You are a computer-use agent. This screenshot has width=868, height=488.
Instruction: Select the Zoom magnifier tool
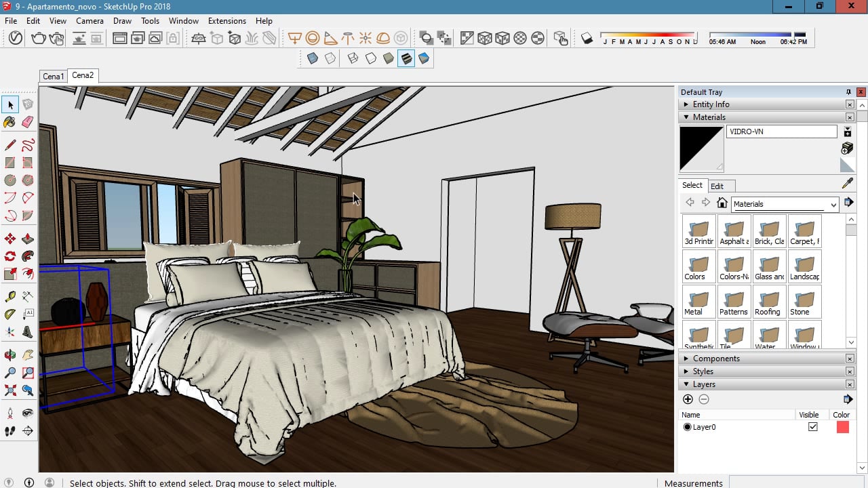click(x=10, y=373)
